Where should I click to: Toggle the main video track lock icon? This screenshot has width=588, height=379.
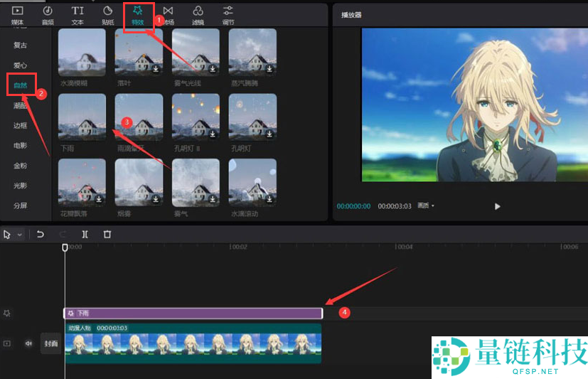pos(8,343)
